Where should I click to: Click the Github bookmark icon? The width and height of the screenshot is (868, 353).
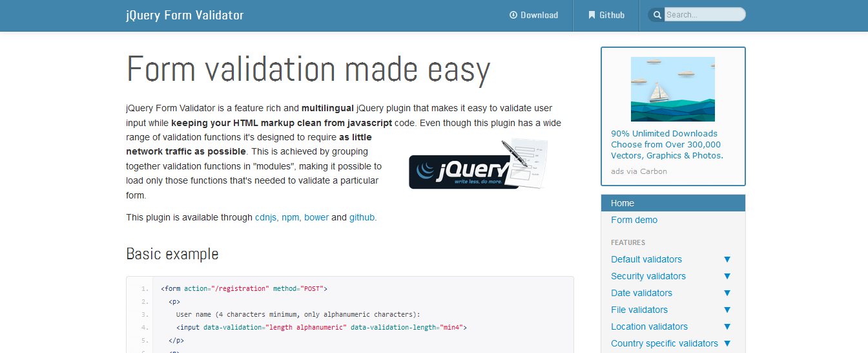pyautogui.click(x=592, y=15)
